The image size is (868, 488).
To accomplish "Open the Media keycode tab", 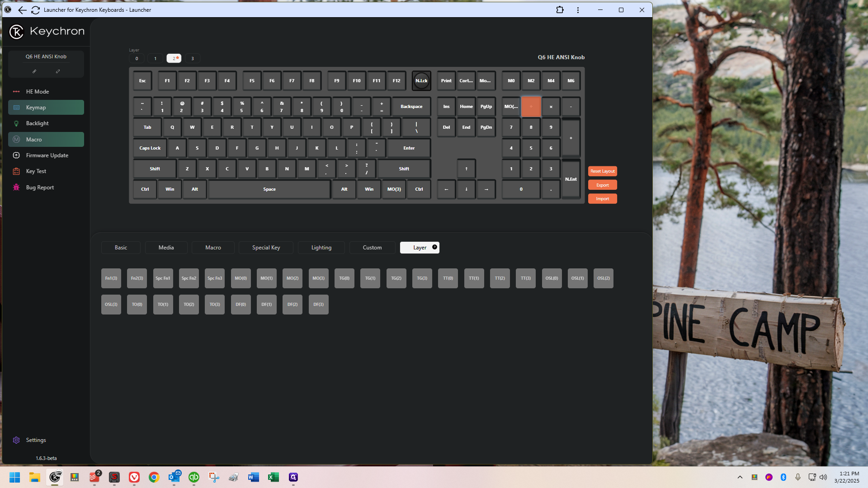I will (x=166, y=248).
